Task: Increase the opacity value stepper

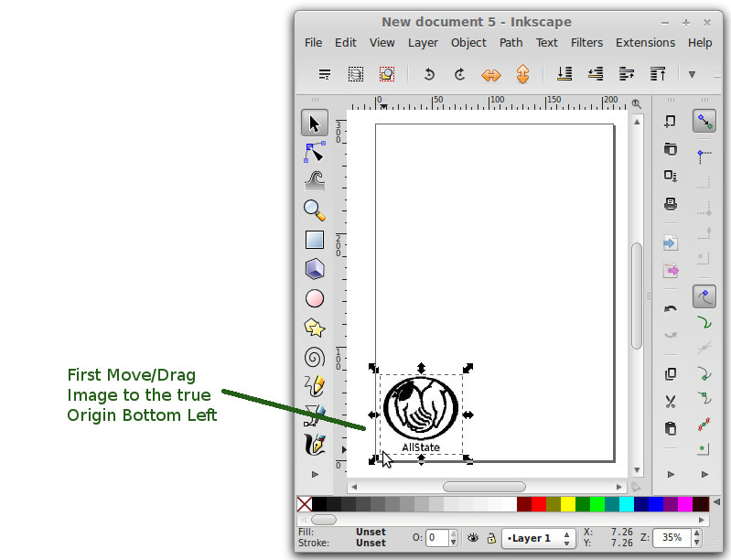Action: click(x=453, y=533)
